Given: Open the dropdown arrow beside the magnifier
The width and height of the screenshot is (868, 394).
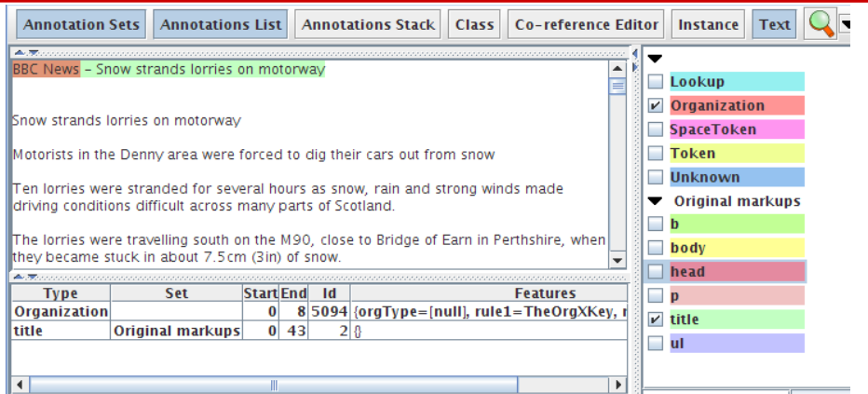Looking at the screenshot, I should (x=846, y=25).
